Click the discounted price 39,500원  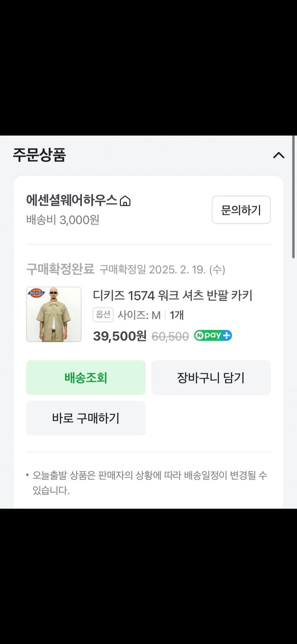coord(120,336)
